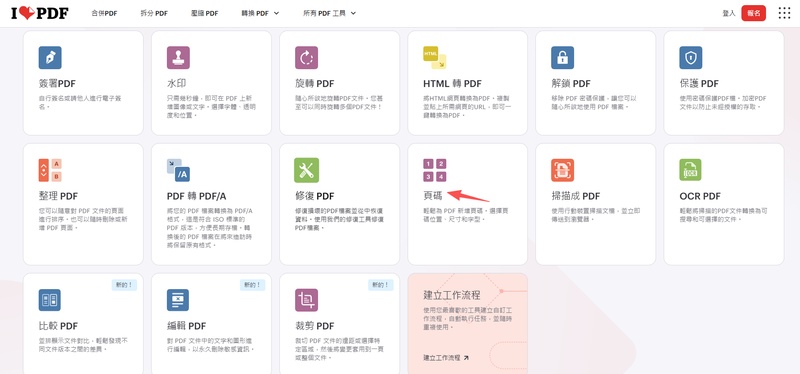The height and width of the screenshot is (374, 800).
Task: Click the 保護 PDF description text
Action: click(x=723, y=103)
